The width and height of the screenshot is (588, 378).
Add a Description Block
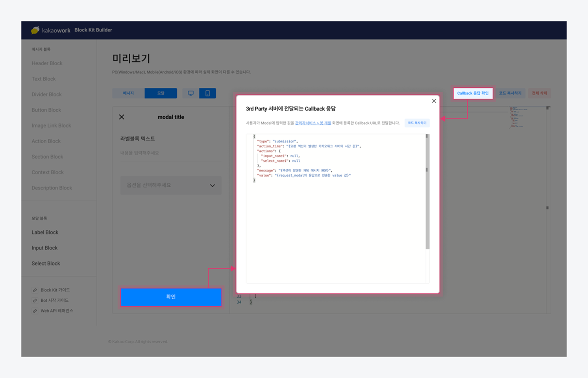pyautogui.click(x=52, y=188)
